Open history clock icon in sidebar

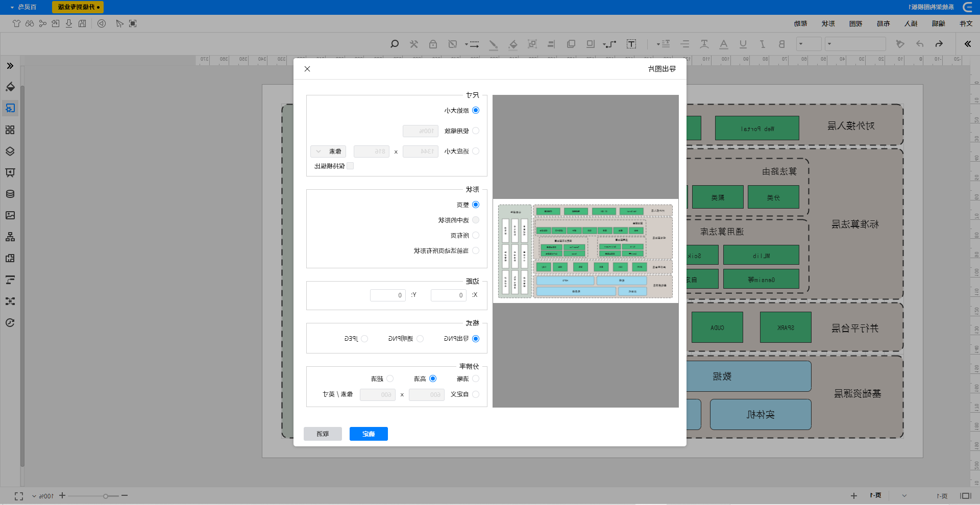10,322
